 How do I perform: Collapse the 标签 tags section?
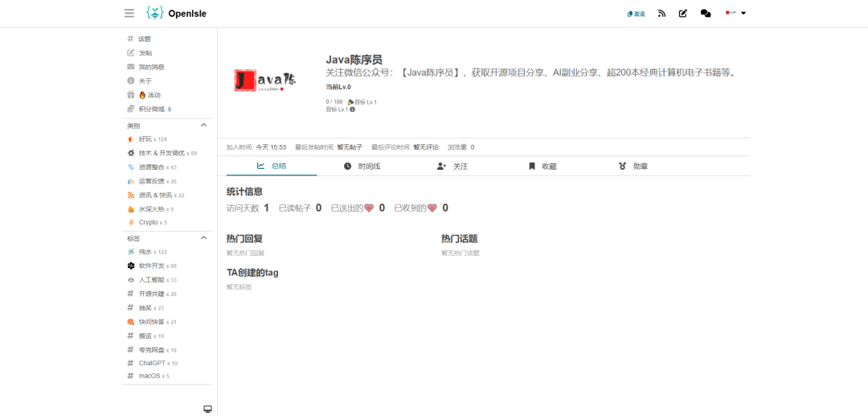(x=203, y=238)
